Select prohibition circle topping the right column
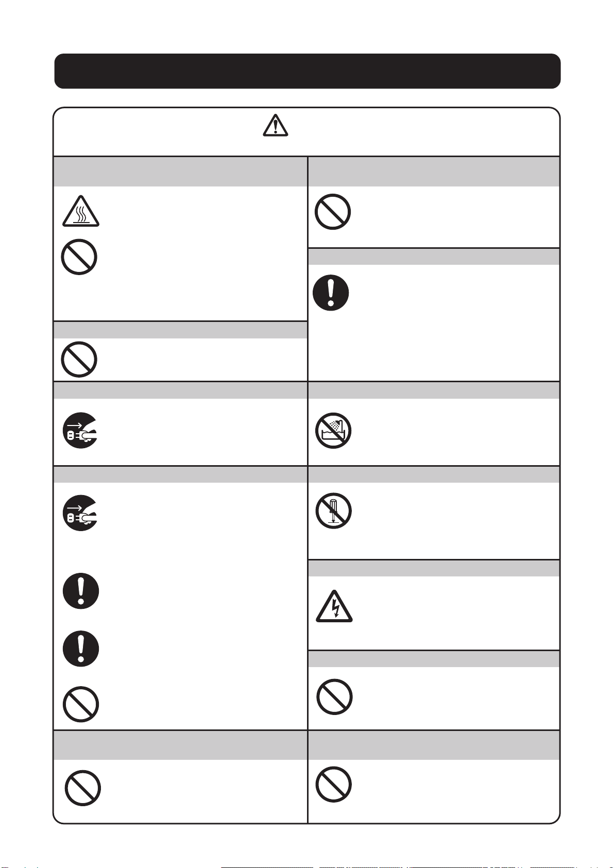This screenshot has width=614, height=868. pyautogui.click(x=333, y=212)
